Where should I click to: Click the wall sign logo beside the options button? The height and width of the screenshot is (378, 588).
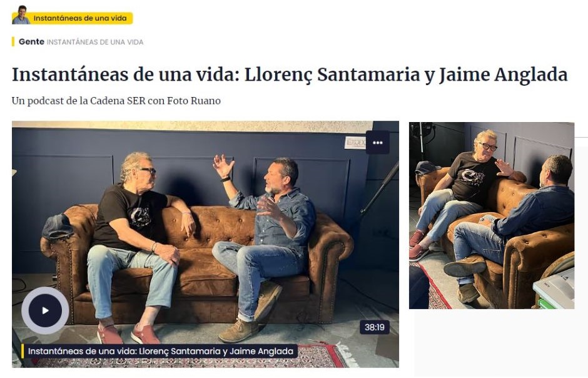(355, 143)
